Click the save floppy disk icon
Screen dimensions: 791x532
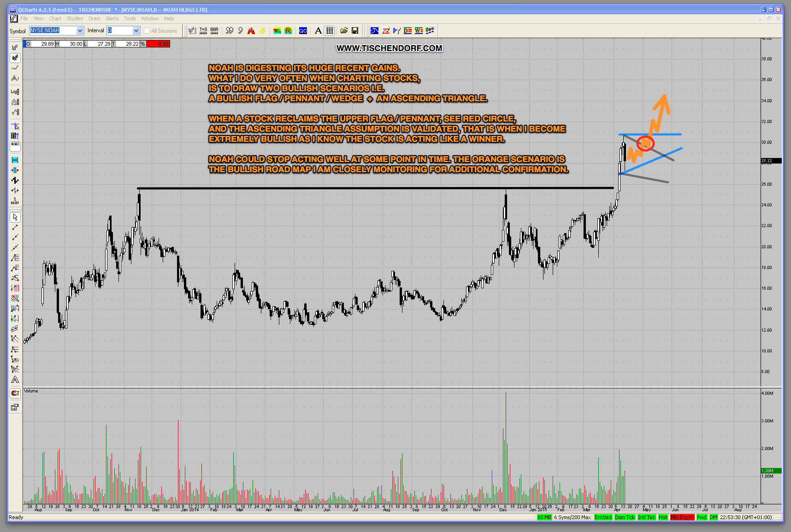pyautogui.click(x=355, y=31)
